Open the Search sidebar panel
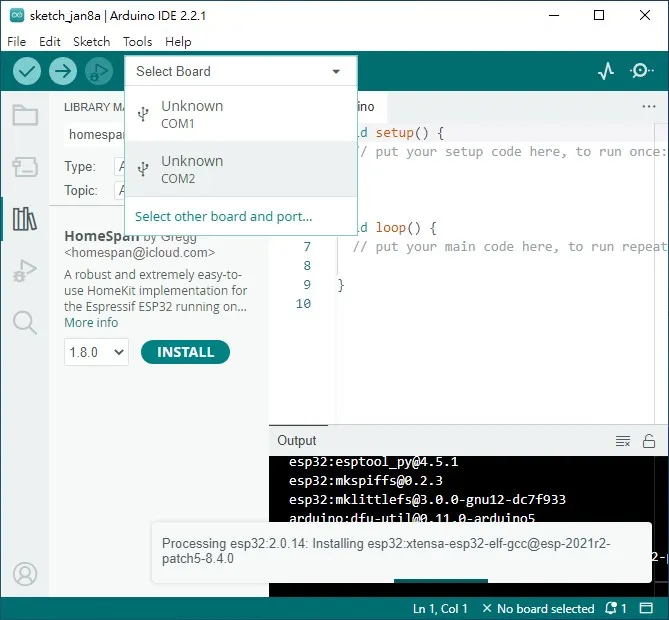Viewport: 669px width, 620px height. click(x=25, y=323)
